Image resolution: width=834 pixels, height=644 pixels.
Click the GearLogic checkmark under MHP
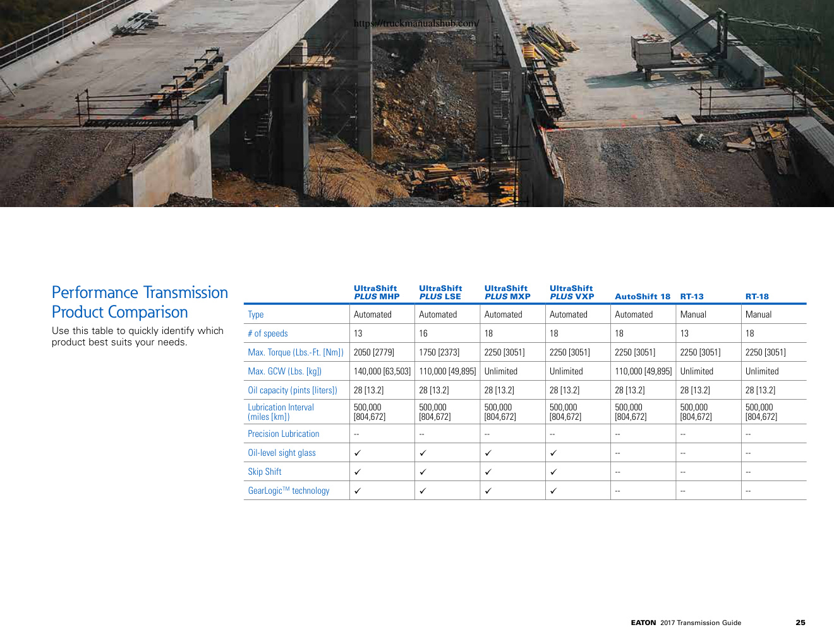pos(358,491)
